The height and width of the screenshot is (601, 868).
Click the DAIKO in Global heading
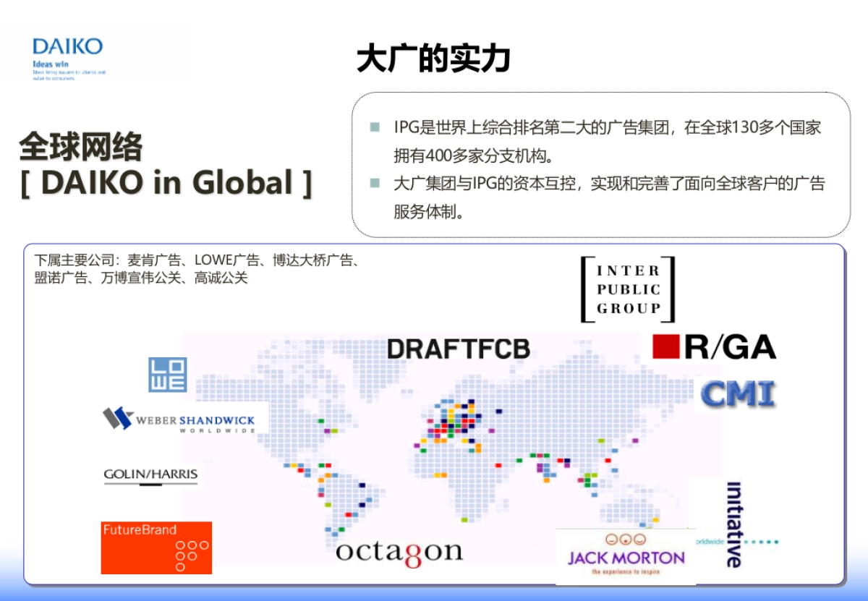coord(166,182)
